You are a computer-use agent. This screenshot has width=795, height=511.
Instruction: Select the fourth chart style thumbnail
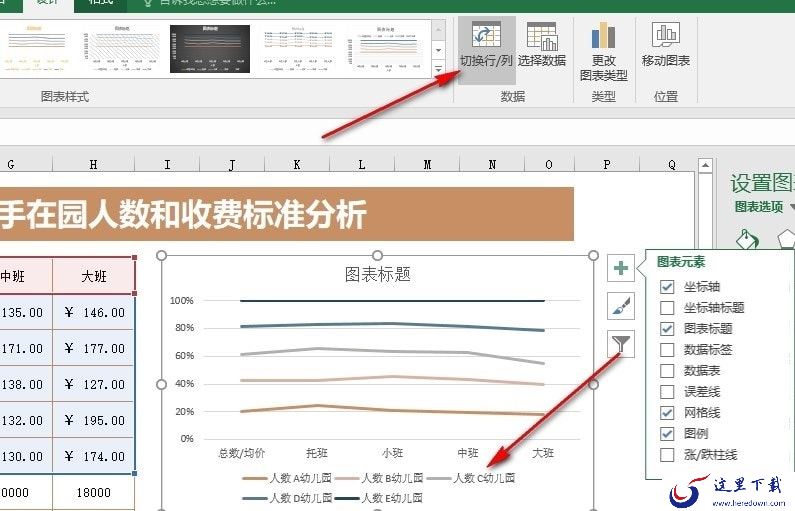click(298, 48)
